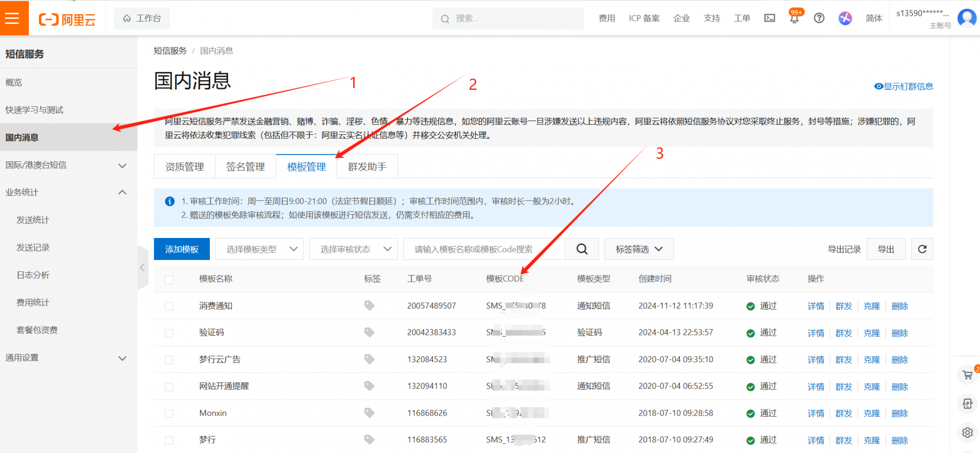Click the tag icon in the 梦行云广告 row

coord(369,359)
